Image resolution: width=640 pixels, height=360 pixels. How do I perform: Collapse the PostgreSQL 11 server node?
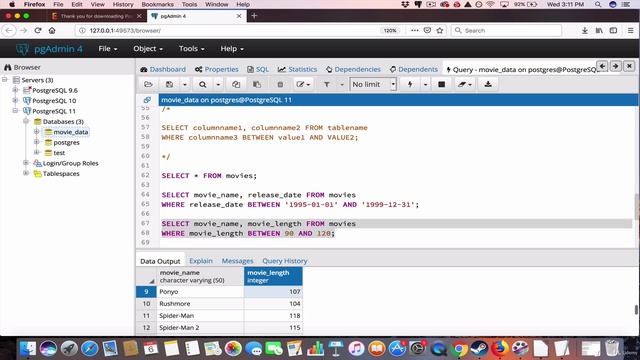coord(16,111)
